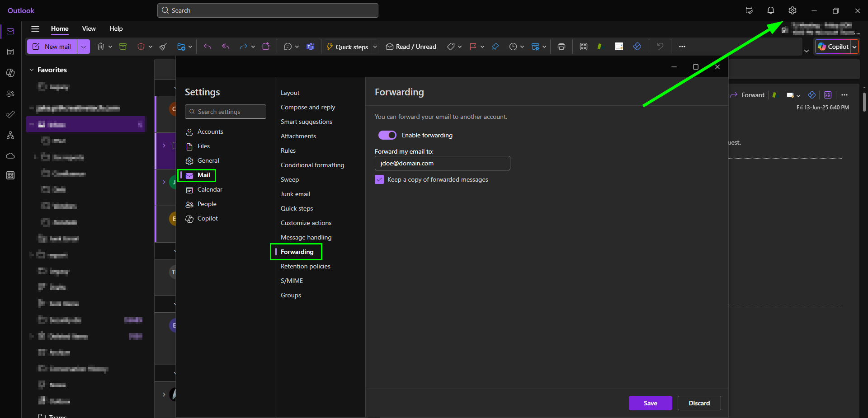Click Read / Unread button
This screenshot has height=418, width=868.
tap(411, 47)
